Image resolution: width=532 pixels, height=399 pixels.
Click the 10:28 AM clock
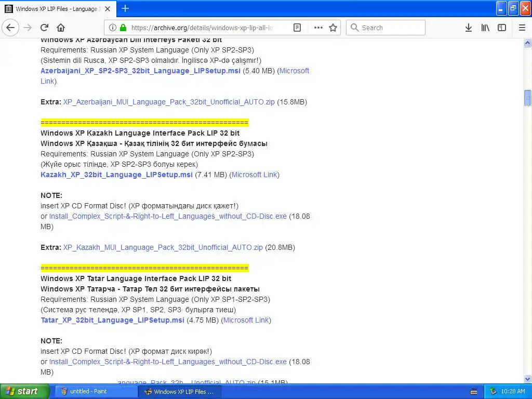[513, 392]
